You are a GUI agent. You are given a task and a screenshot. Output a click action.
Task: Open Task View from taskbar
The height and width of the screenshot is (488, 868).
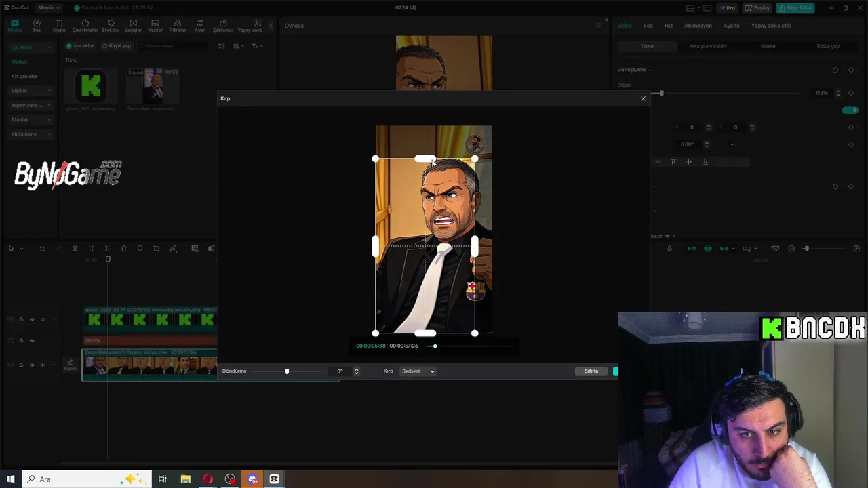coord(163,479)
